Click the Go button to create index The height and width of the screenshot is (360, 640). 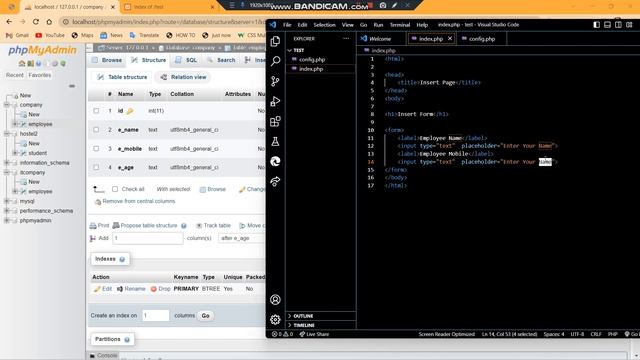[205, 316]
